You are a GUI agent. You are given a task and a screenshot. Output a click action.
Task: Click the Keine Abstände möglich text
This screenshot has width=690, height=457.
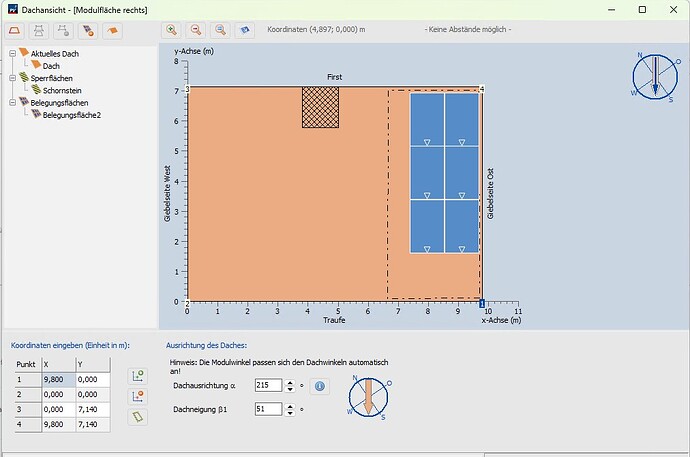coord(468,29)
